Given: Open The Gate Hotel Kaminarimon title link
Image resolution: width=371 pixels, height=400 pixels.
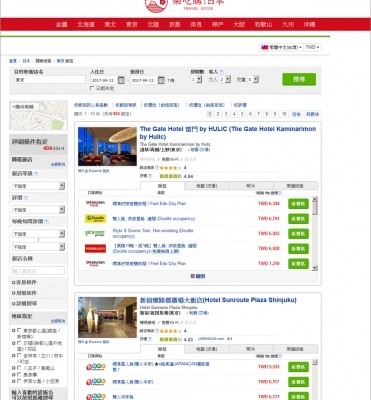Looking at the screenshot, I should pos(228,133).
